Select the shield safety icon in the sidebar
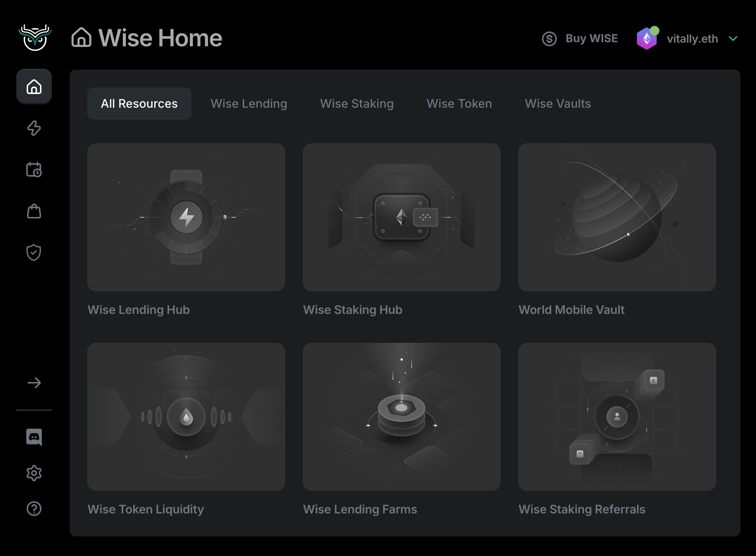The width and height of the screenshot is (756, 556). click(x=34, y=252)
